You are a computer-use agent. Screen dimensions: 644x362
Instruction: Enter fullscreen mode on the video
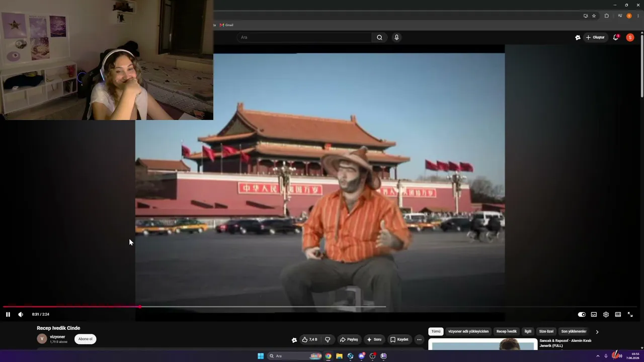630,315
